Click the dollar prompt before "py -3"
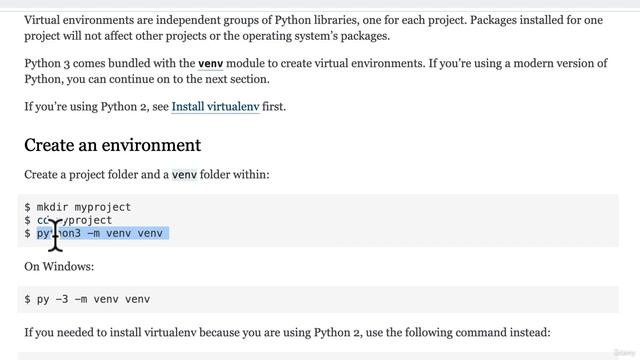The image size is (640, 360). click(x=27, y=299)
